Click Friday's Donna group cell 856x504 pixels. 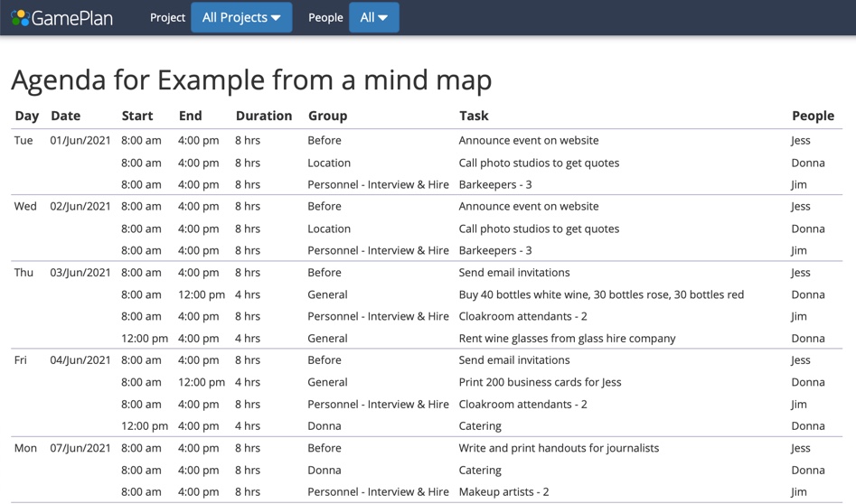325,426
